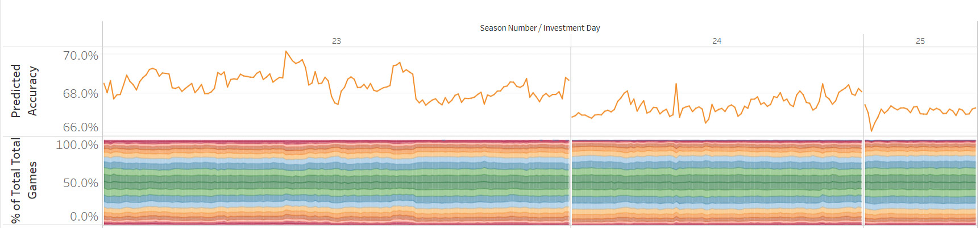Click the 0.0% axis tick label

[84, 217]
